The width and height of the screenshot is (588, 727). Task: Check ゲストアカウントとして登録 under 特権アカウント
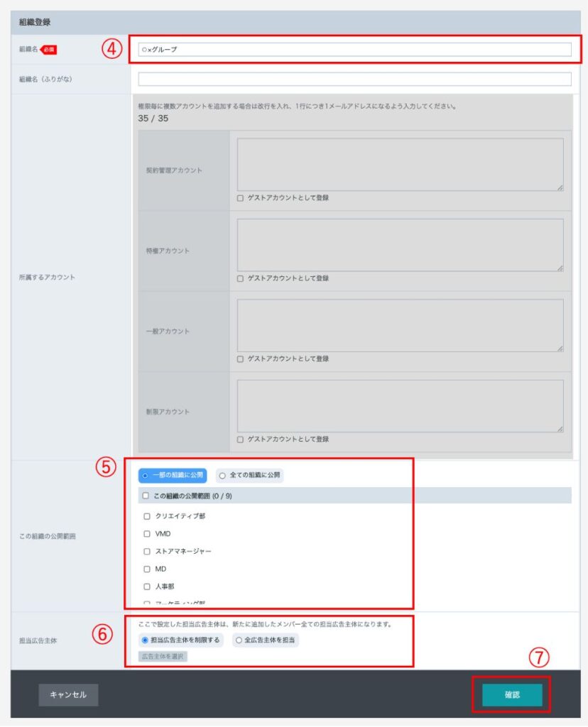click(x=241, y=278)
